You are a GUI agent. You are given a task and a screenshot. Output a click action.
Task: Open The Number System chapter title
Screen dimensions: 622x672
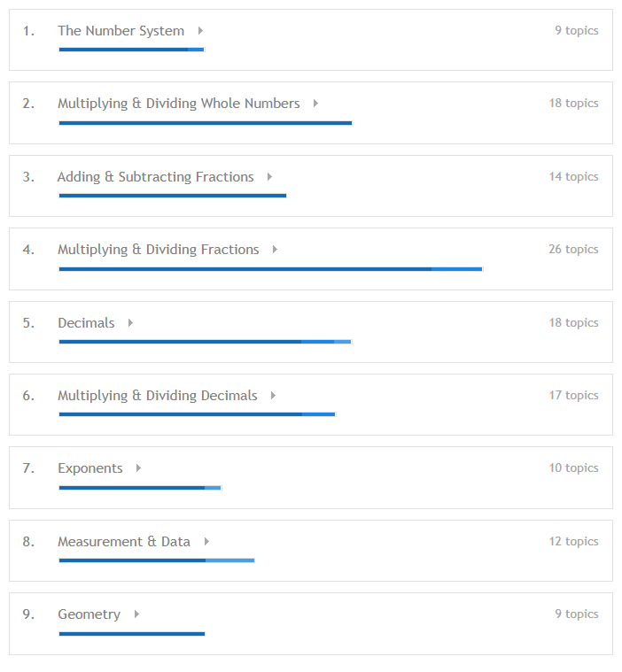point(121,31)
